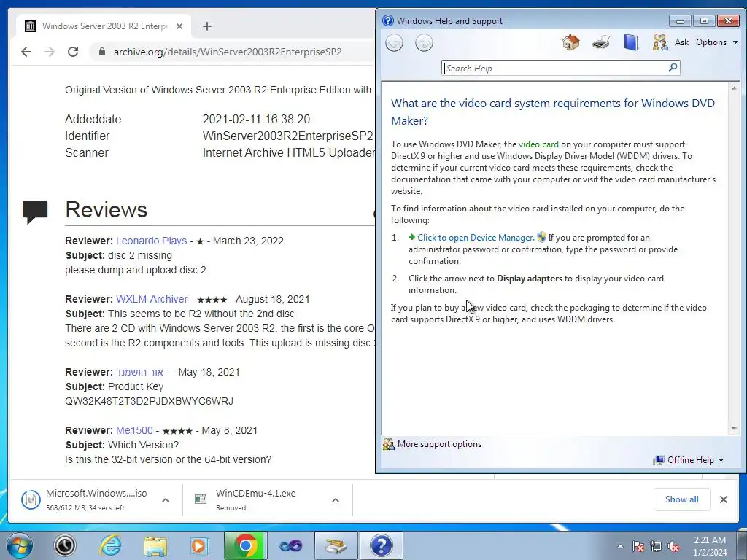Switch to Help and Support taskbar button
The width and height of the screenshot is (747, 560).
pyautogui.click(x=381, y=545)
